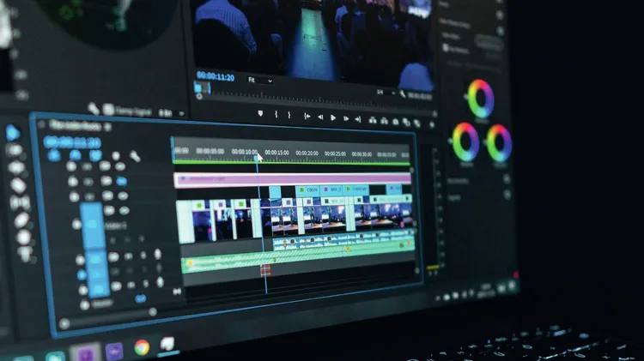Enable voice-over record on bottom audio track
The height and width of the screenshot is (361, 644).
pos(161,282)
